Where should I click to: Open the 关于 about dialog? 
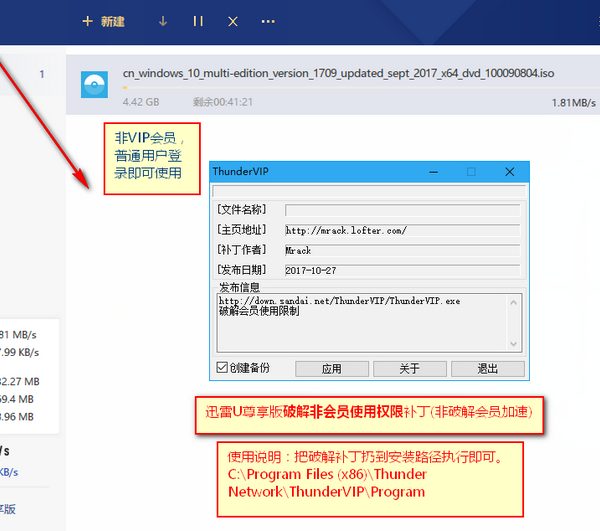409,368
